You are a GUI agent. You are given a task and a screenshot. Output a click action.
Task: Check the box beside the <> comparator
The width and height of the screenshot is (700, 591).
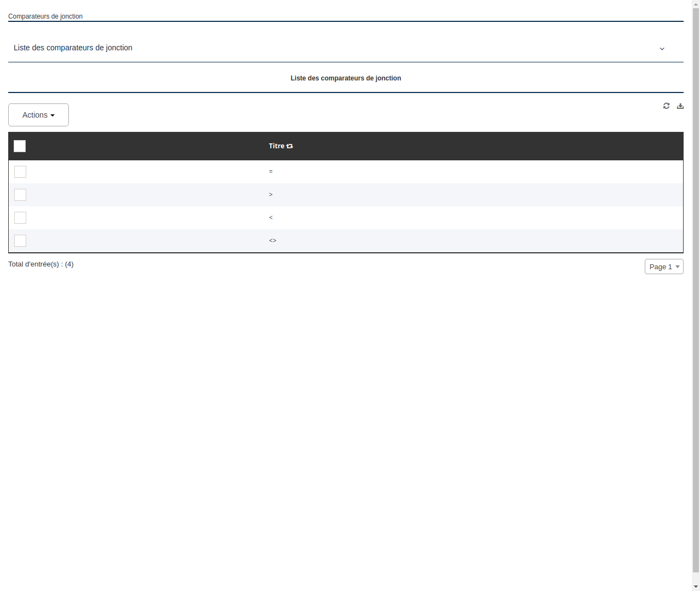click(x=20, y=241)
